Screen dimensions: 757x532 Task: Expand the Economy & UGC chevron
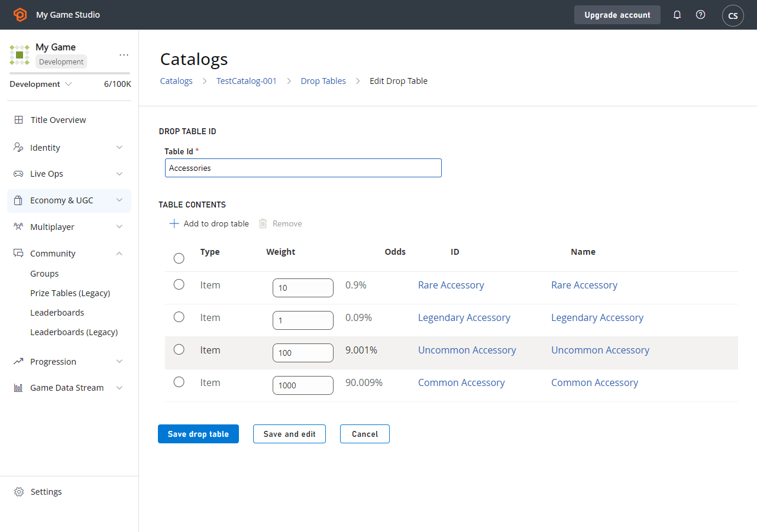[119, 200]
